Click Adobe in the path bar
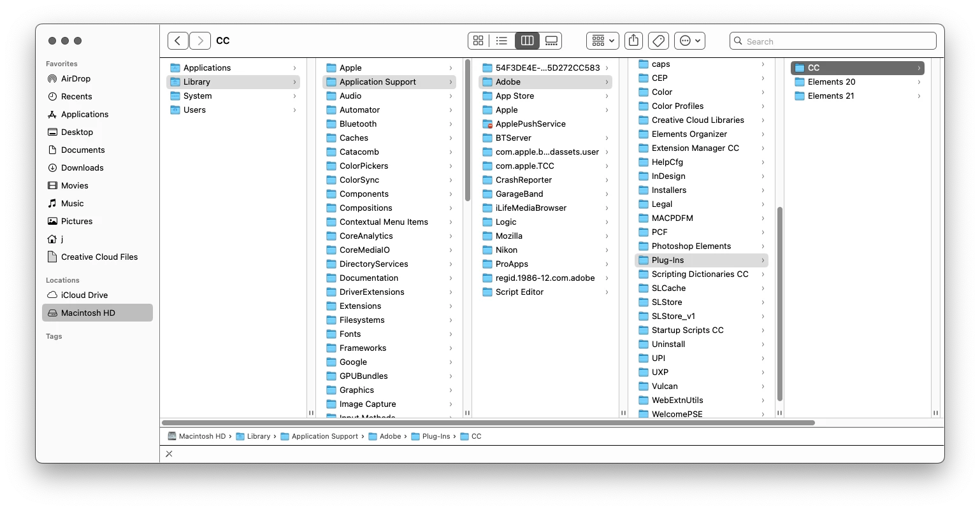980x510 pixels. (385, 437)
